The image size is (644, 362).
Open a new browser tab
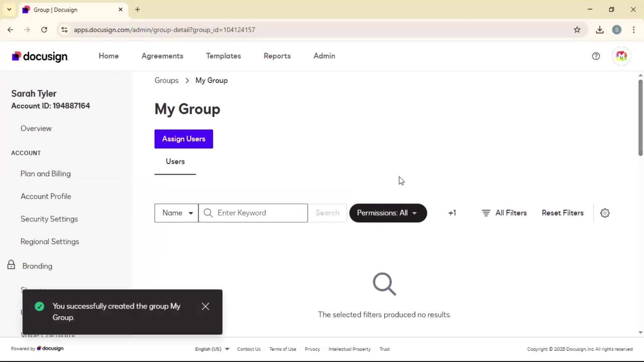pos(138,9)
